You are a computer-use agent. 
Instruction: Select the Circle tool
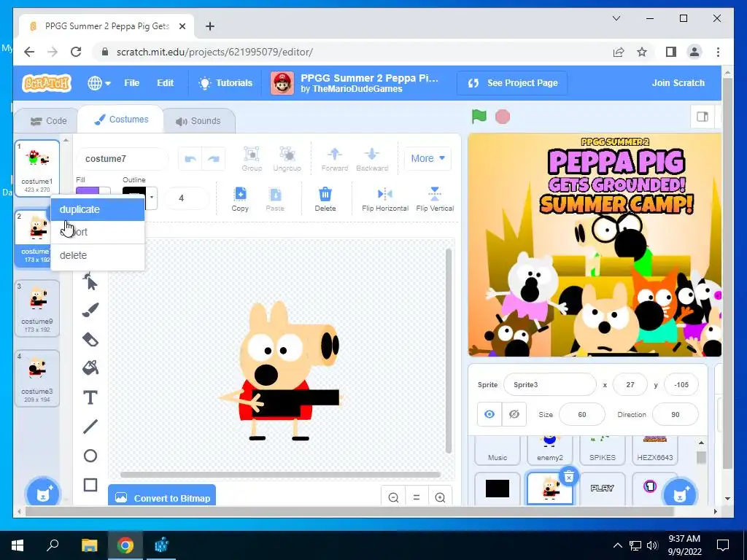point(90,456)
